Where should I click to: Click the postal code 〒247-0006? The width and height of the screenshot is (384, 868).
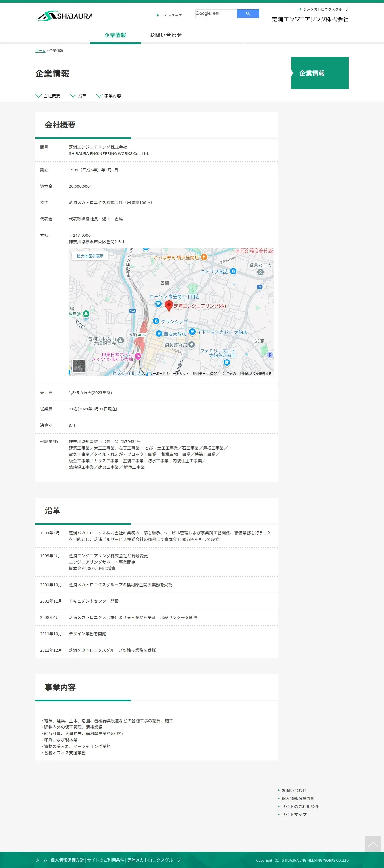[80, 235]
